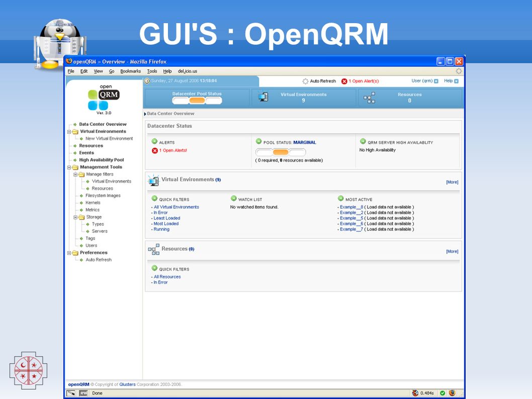Collapse the Virtual Environments tree node
532x399 pixels.
[x=69, y=132]
